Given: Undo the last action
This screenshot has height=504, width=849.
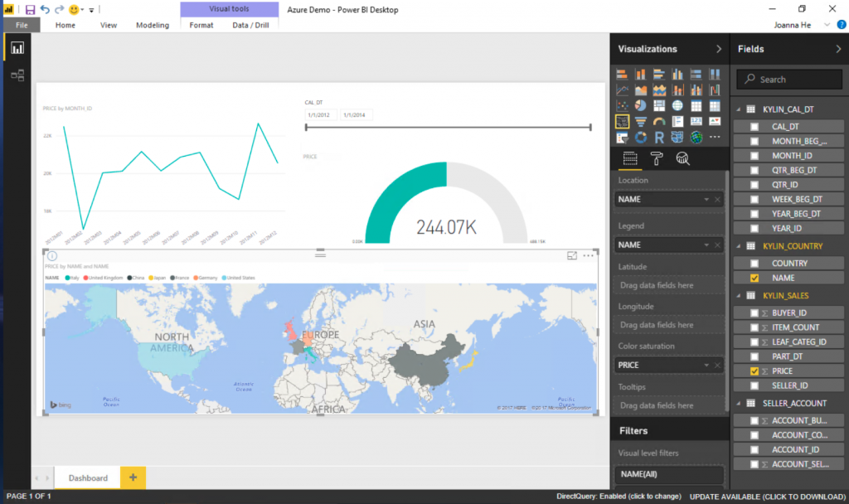Looking at the screenshot, I should tap(45, 10).
